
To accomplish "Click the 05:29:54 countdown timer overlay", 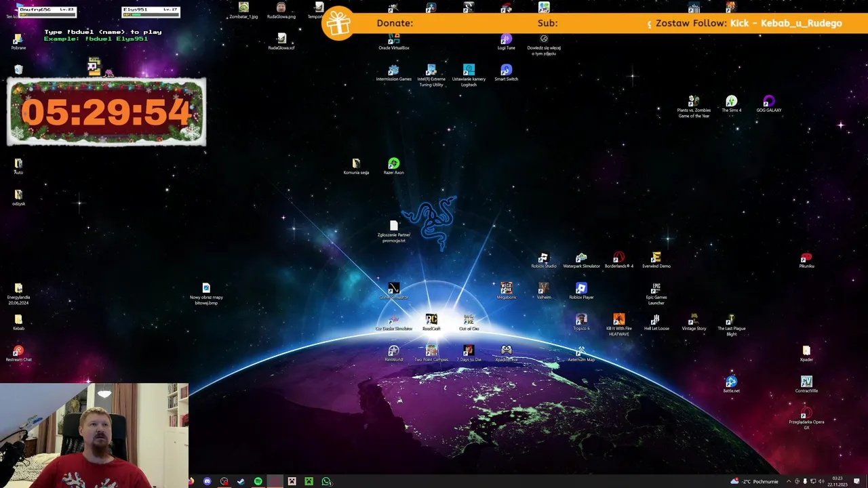I will coord(106,112).
